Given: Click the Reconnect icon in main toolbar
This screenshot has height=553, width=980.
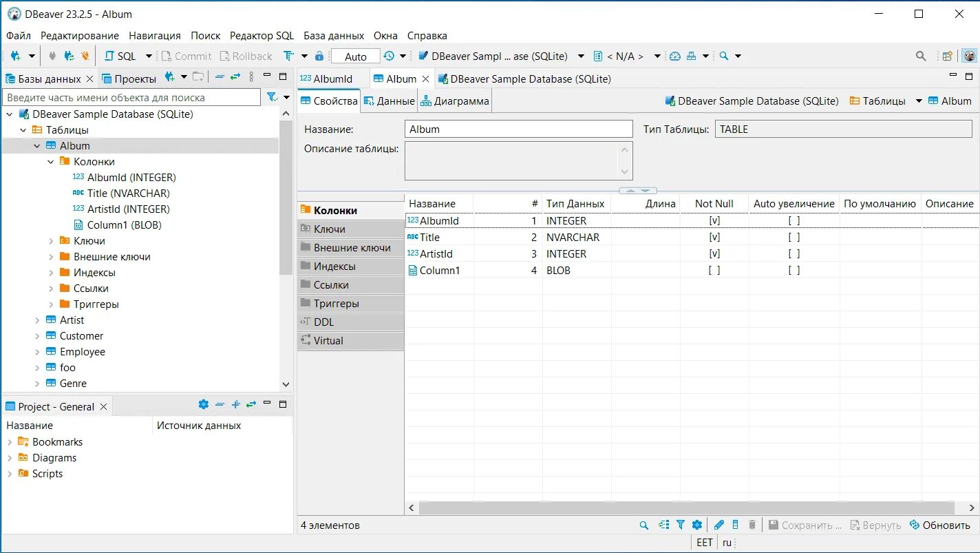Looking at the screenshot, I should pos(68,56).
